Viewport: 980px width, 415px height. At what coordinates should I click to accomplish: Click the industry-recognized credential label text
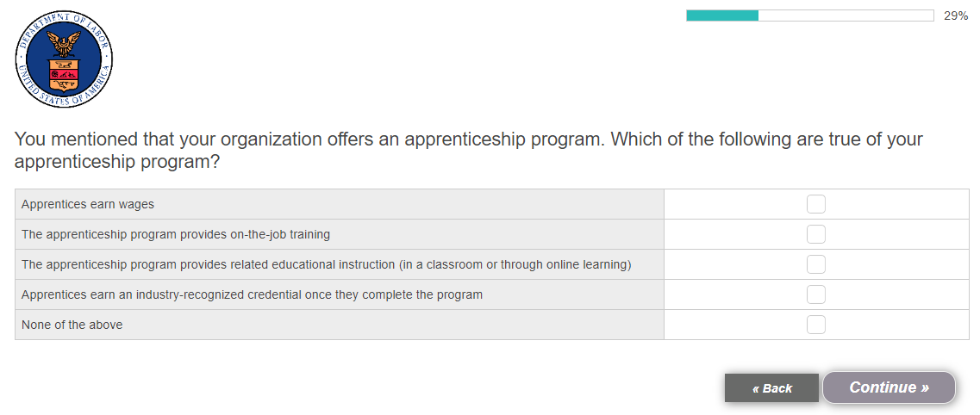[252, 294]
